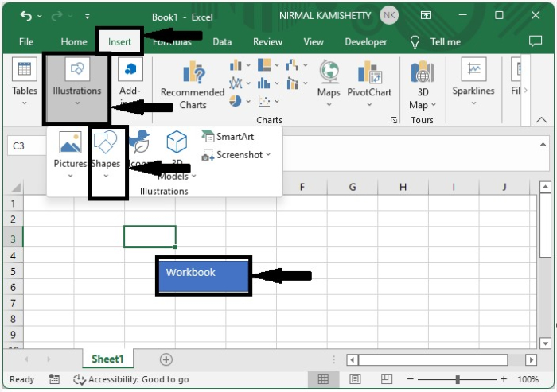Expand the formula bar chevron
The height and width of the screenshot is (392, 557).
click(543, 145)
